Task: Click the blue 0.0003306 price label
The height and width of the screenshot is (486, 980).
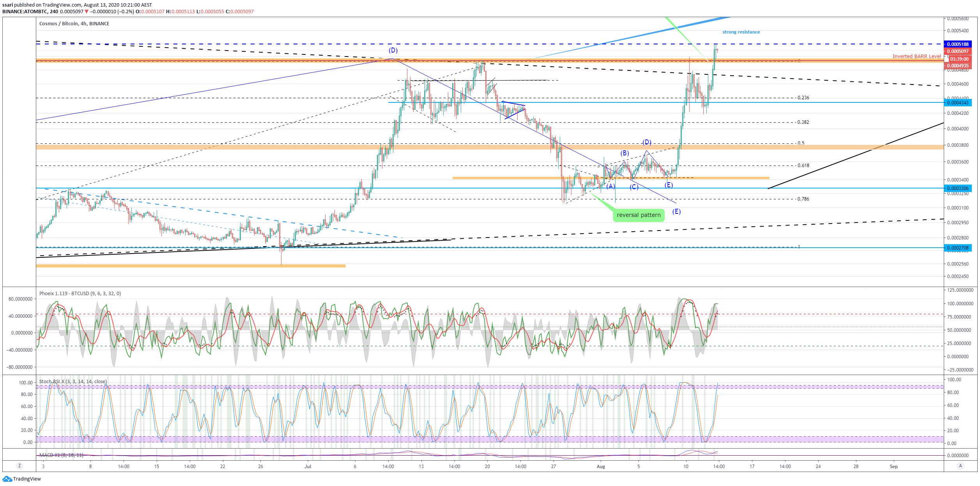Action: click(957, 188)
